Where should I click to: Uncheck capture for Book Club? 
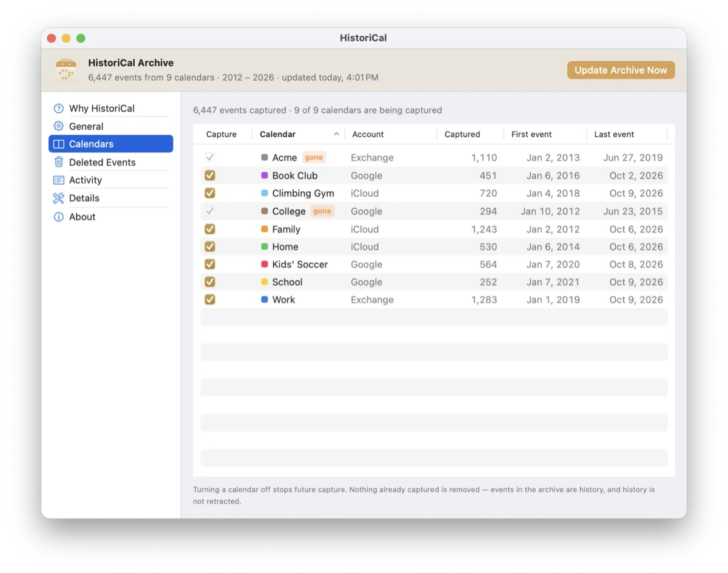click(x=210, y=175)
